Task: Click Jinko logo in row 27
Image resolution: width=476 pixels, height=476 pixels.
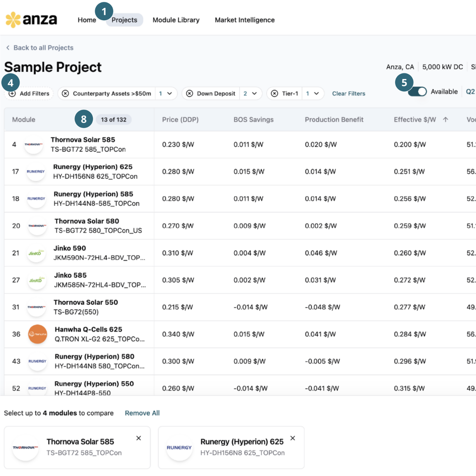Action: [x=37, y=280]
